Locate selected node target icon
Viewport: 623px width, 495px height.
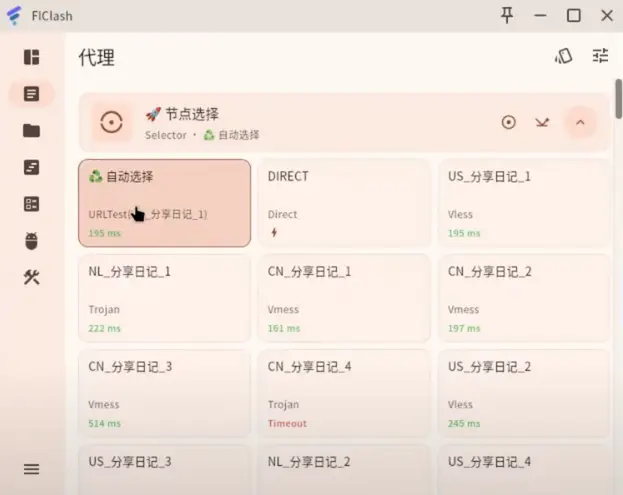(509, 122)
